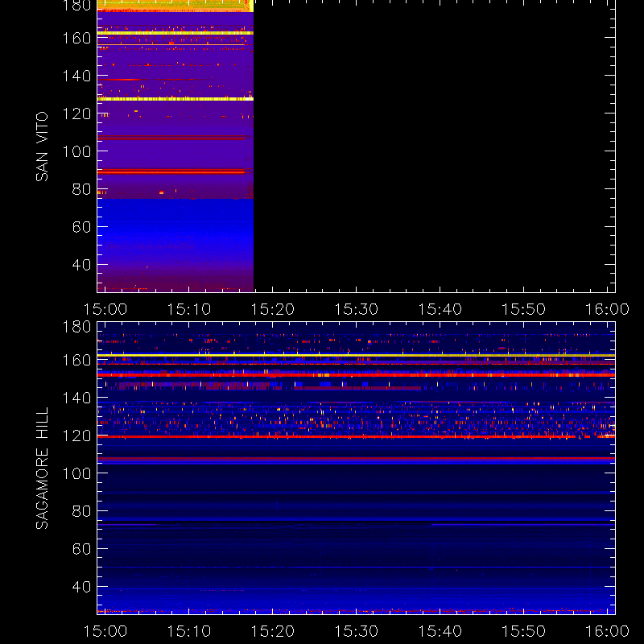The width and height of the screenshot is (644, 644).
Task: Pick the 100 label on Sagamore Hill axis
Action: click(76, 473)
